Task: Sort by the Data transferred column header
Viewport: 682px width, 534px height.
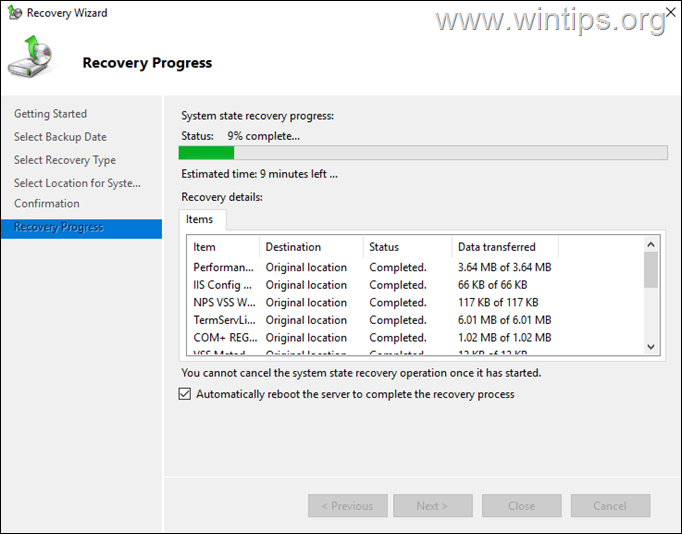Action: click(497, 247)
